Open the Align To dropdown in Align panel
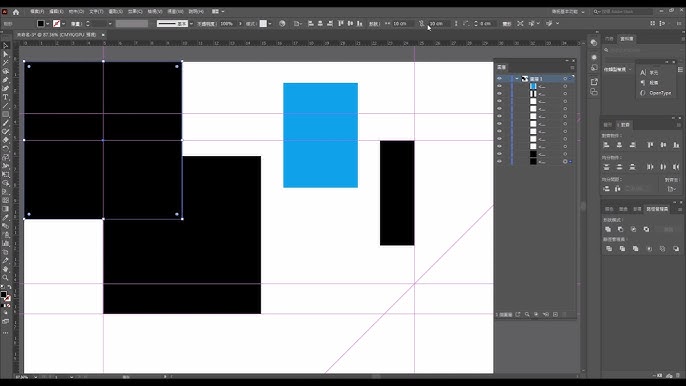Viewport: 686px width, 386px height. tap(672, 189)
